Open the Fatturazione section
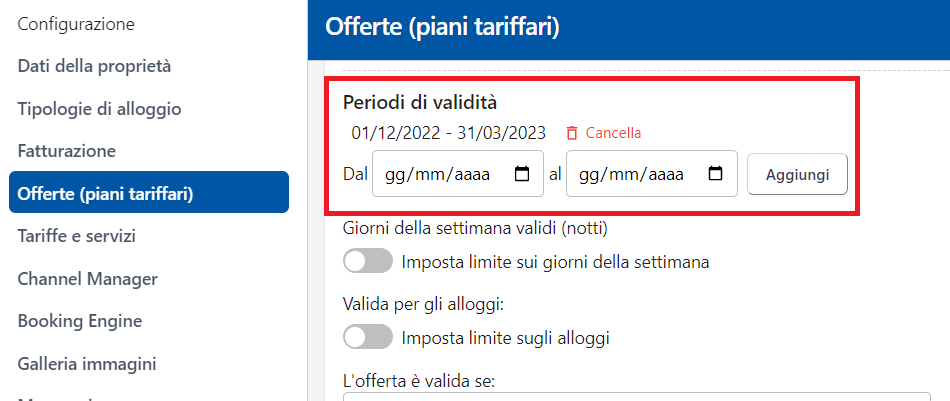 pyautogui.click(x=67, y=151)
